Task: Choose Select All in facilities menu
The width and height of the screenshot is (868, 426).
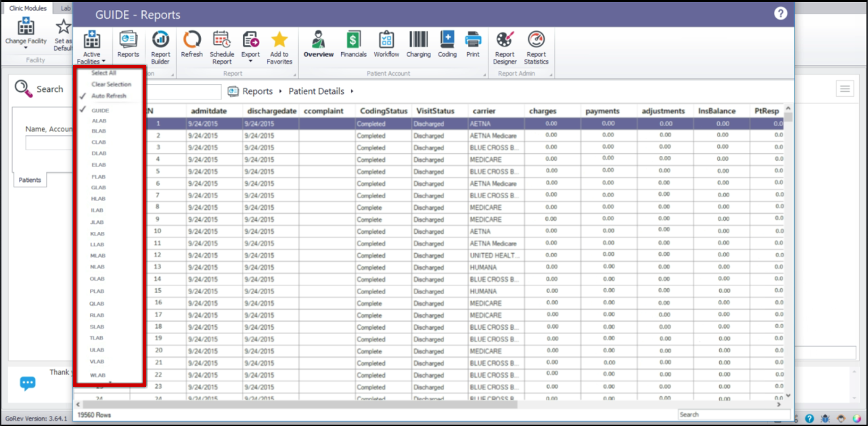Action: pos(104,73)
